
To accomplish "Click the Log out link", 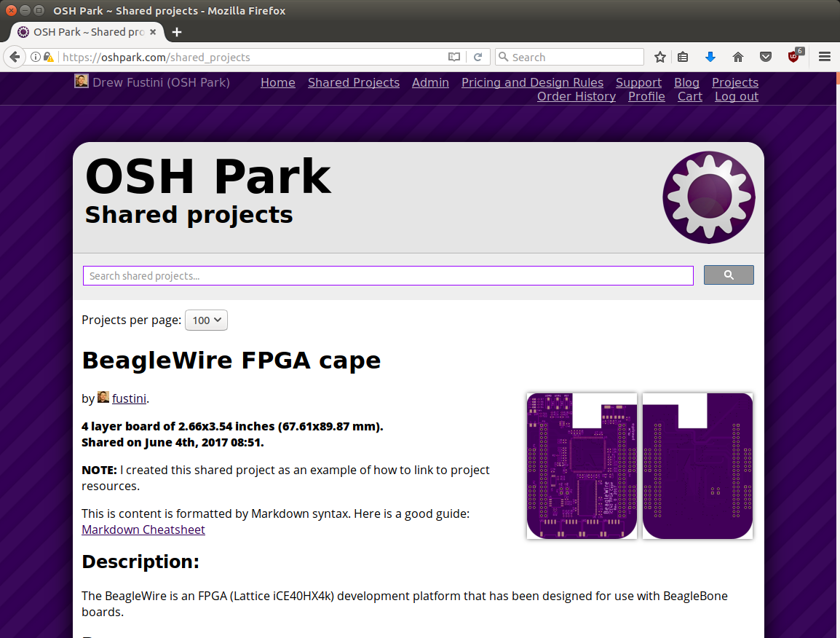I will point(737,97).
